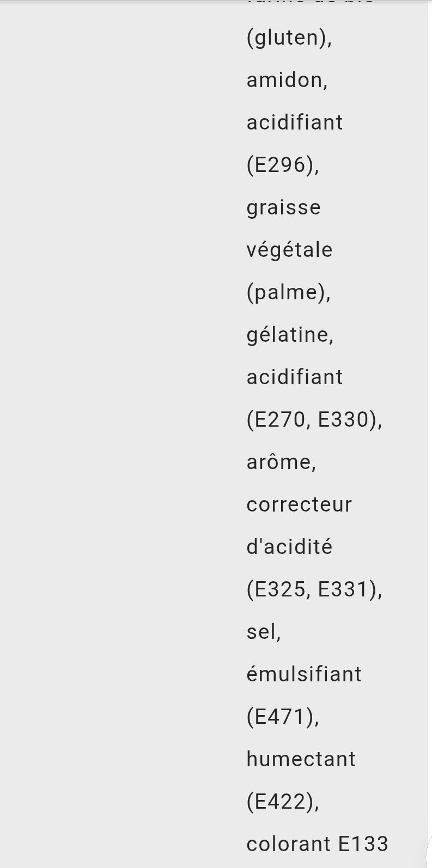Select the "gélatine," ingredient
Screen dimensions: 432x868
coord(290,335)
